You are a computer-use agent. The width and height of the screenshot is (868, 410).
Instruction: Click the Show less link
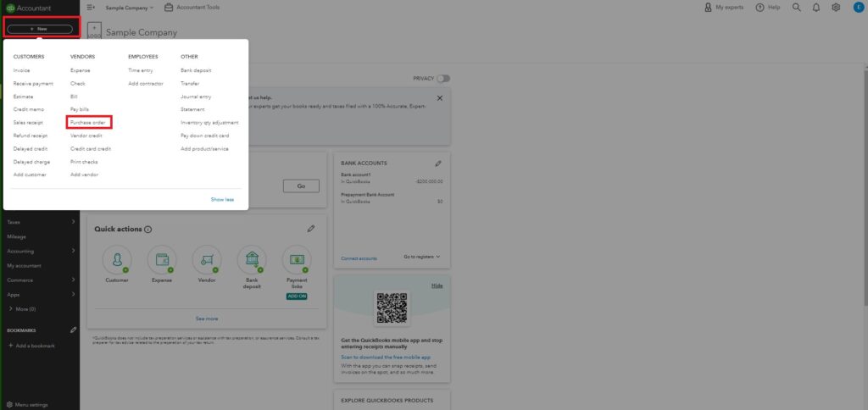(223, 200)
